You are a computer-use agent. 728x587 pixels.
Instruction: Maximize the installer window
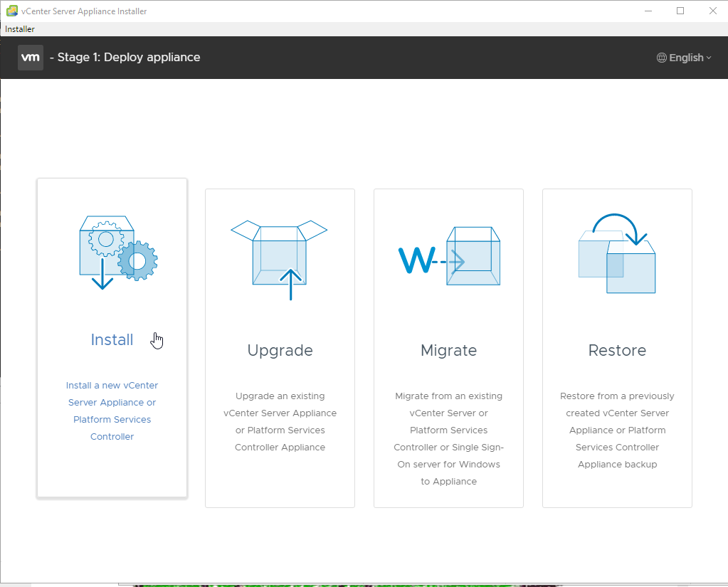680,11
